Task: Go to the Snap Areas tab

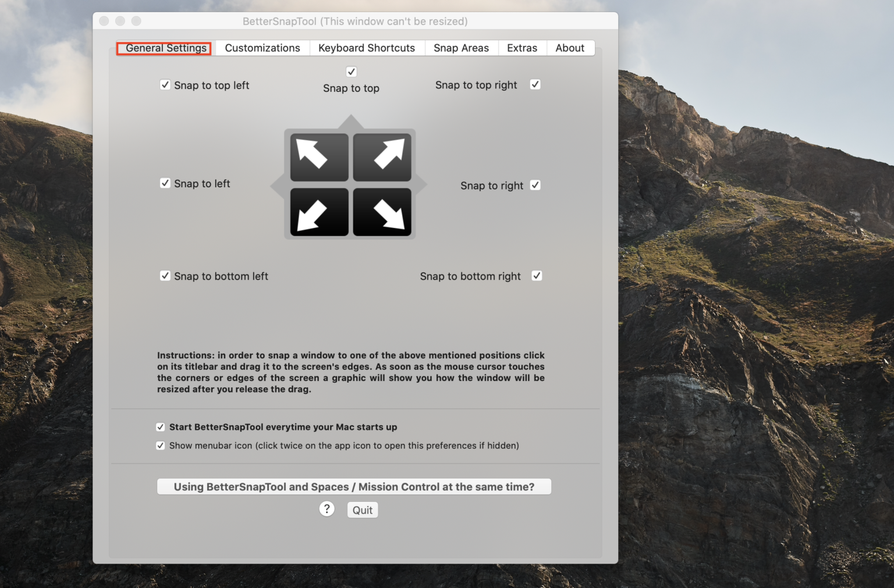Action: [x=461, y=48]
